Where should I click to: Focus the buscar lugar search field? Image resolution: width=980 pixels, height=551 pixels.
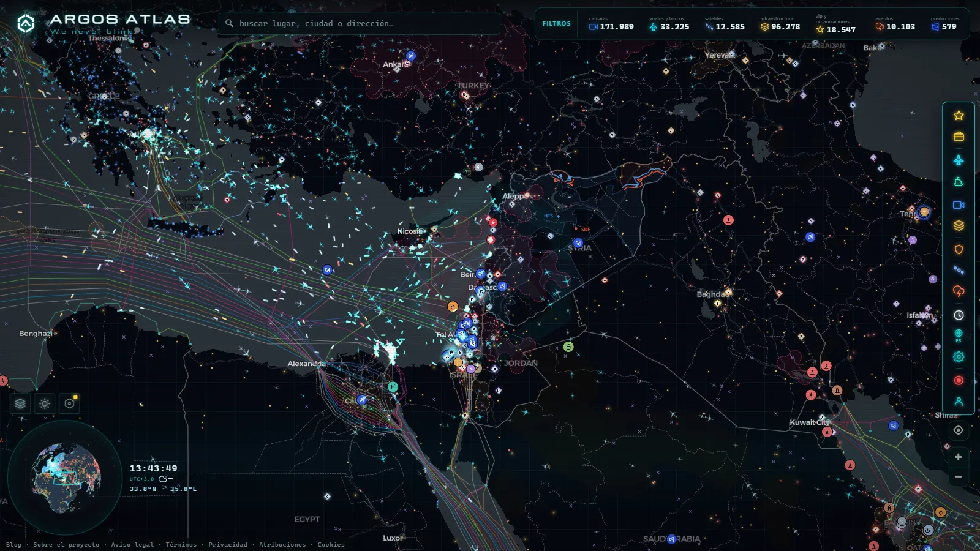coord(360,24)
